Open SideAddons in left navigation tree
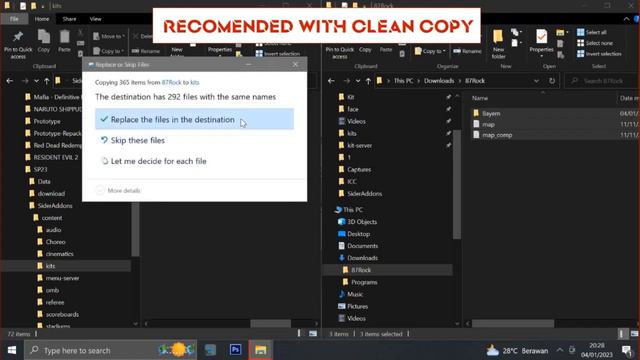Viewport: 640px width, 360px height. [x=55, y=206]
